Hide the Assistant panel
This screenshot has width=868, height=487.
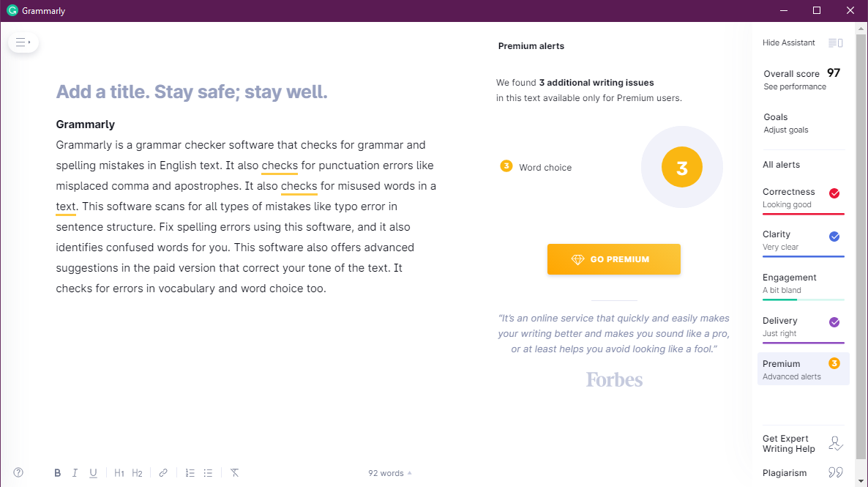click(x=802, y=43)
